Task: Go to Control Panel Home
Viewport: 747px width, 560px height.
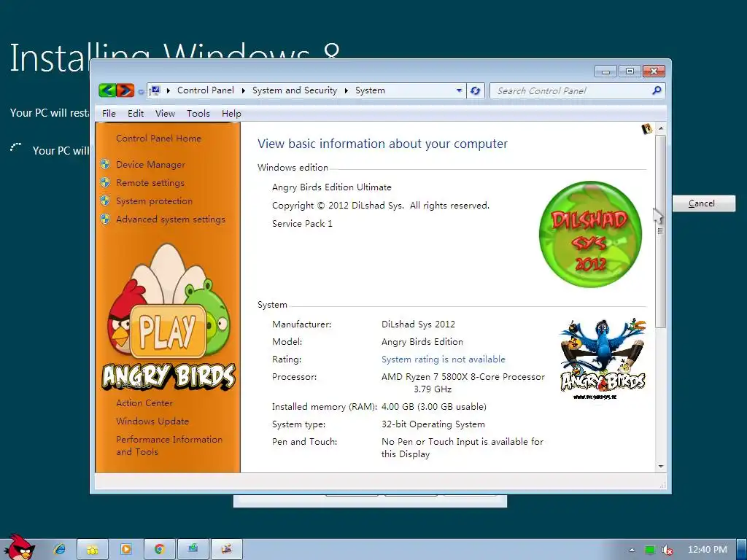Action: [x=158, y=138]
